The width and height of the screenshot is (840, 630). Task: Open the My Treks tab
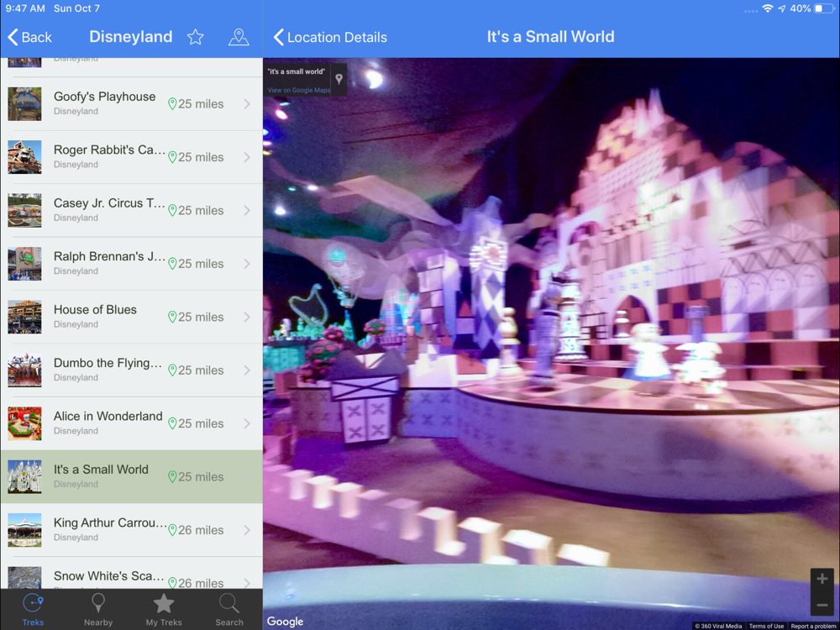pos(164,610)
